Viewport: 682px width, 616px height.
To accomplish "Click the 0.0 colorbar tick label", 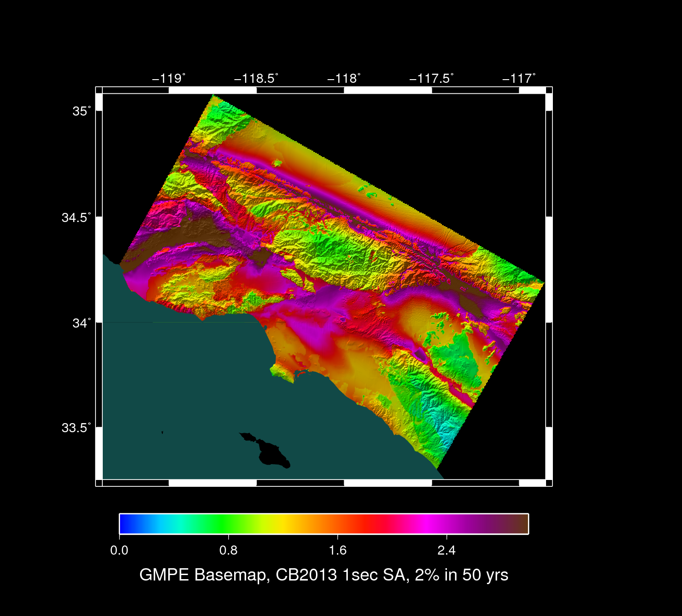I will (119, 550).
